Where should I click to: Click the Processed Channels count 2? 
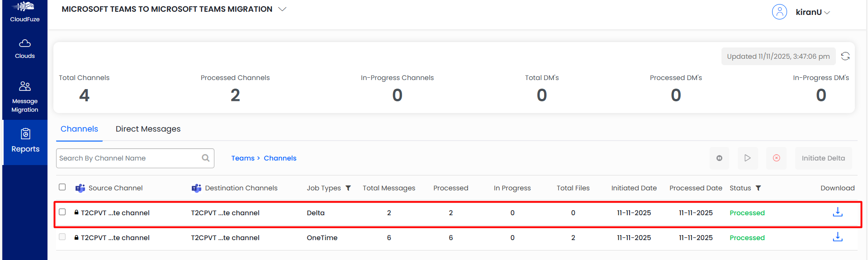tap(235, 95)
